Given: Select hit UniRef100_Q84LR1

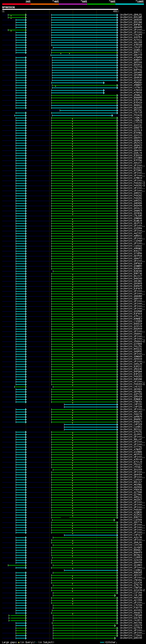Looking at the screenshot, I should (x=131, y=15).
